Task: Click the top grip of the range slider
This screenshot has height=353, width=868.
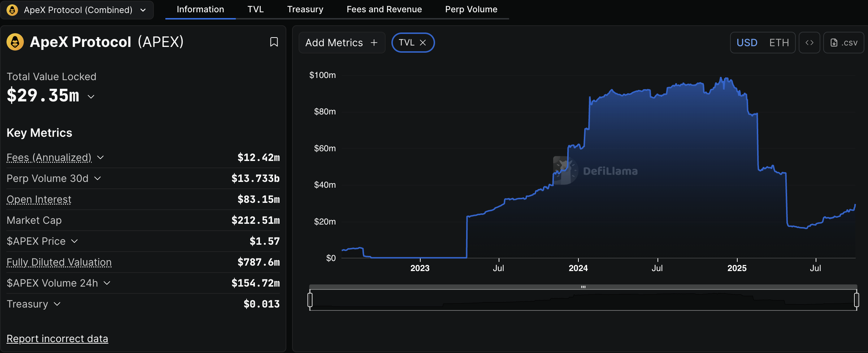Action: click(583, 287)
